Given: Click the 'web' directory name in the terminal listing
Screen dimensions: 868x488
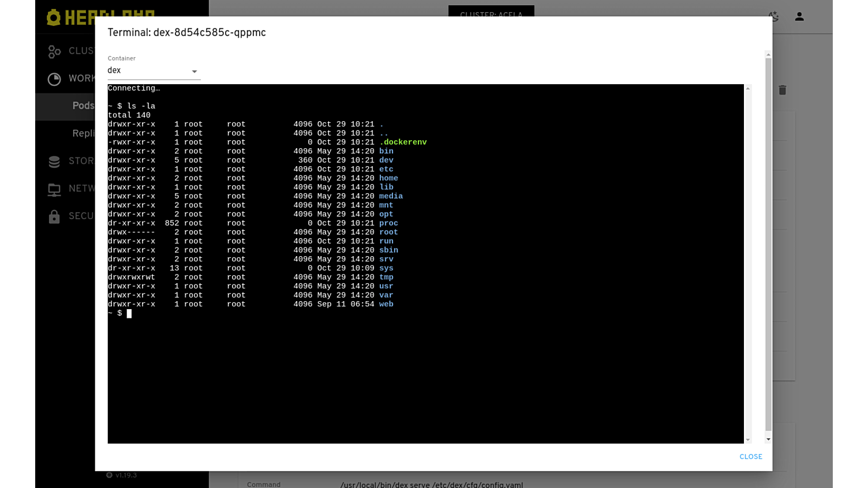Looking at the screenshot, I should (x=386, y=305).
